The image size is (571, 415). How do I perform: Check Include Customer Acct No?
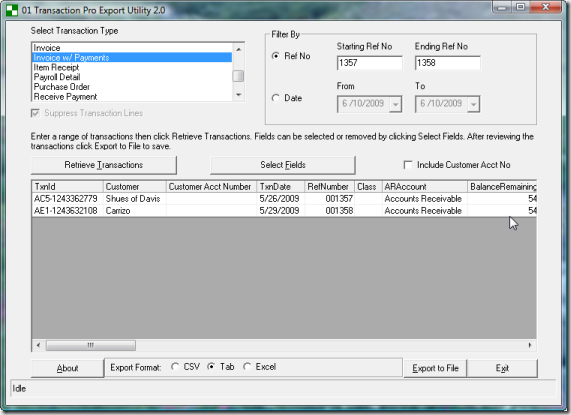pos(408,165)
